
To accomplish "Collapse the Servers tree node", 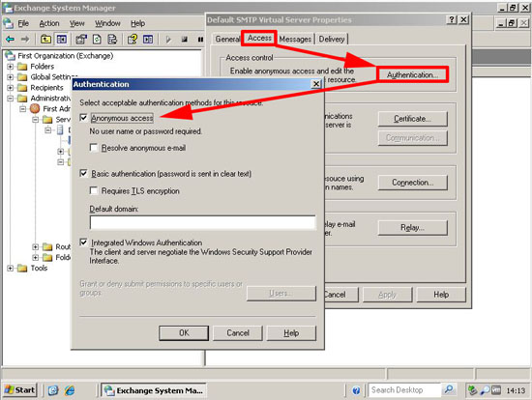I will (x=35, y=119).
